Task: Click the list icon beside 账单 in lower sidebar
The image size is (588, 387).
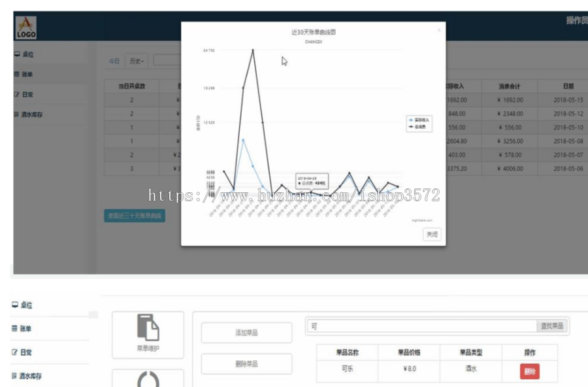Action: pos(14,328)
